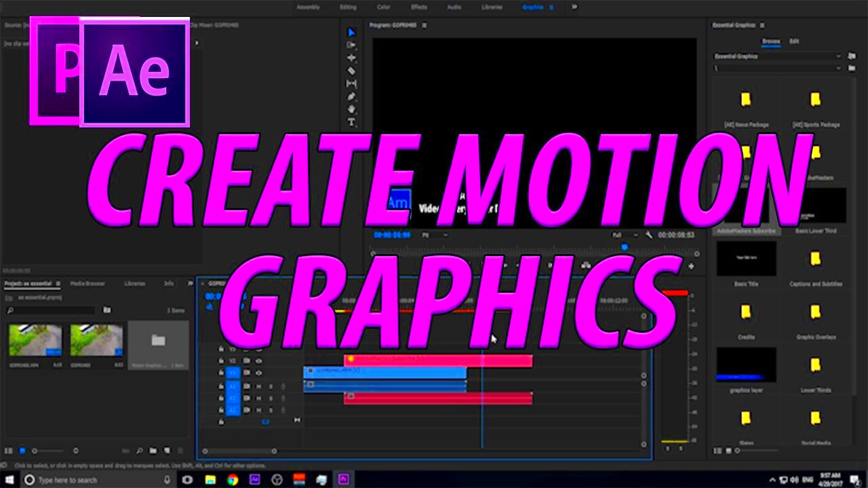868x488 pixels.
Task: Switch Essential Graphics browser to list view
Action: click(718, 450)
